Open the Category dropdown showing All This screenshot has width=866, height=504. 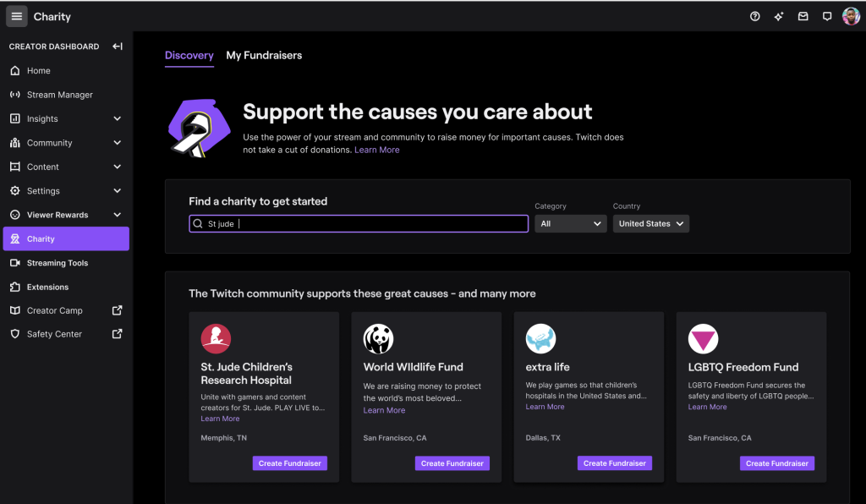571,223
